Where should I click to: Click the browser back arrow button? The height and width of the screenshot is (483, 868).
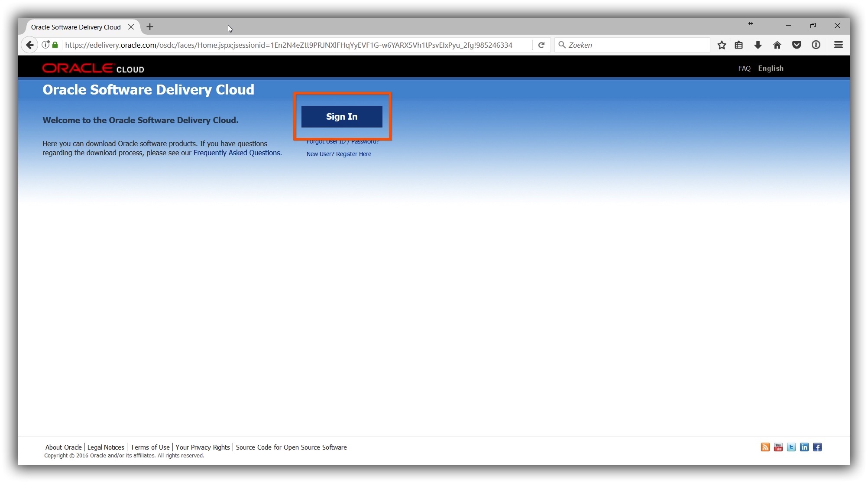pyautogui.click(x=29, y=45)
